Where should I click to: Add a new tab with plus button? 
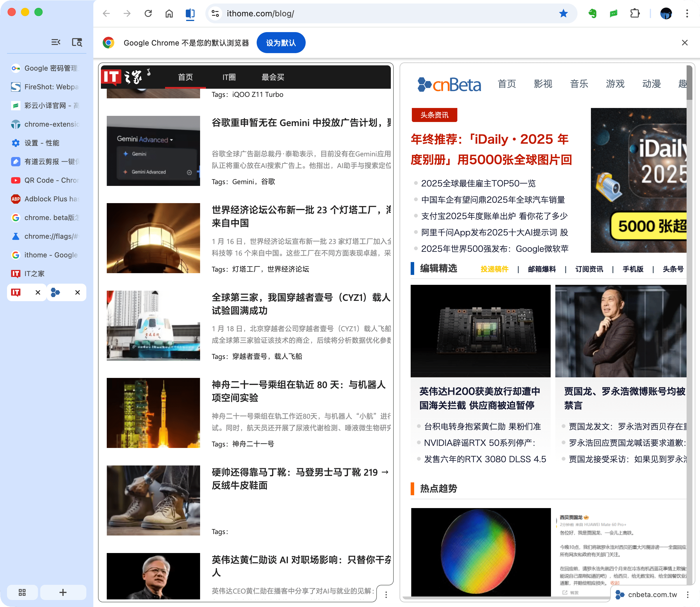[x=63, y=592]
